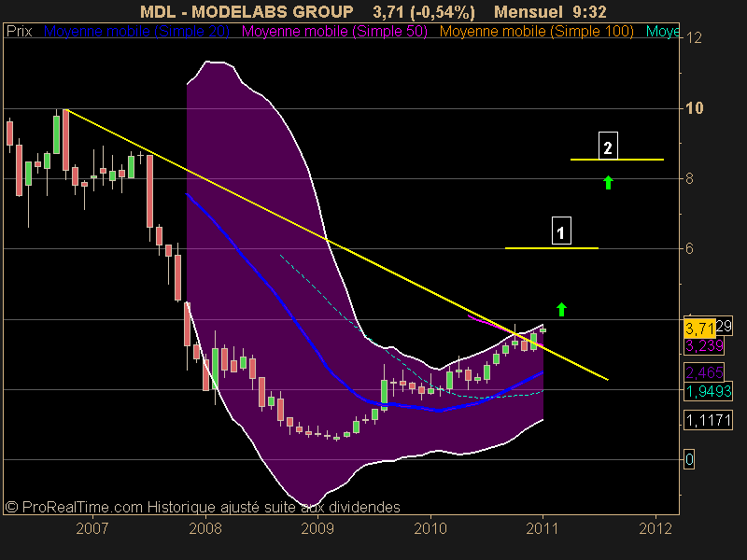Select the white 1,1171 value tag

(x=709, y=420)
